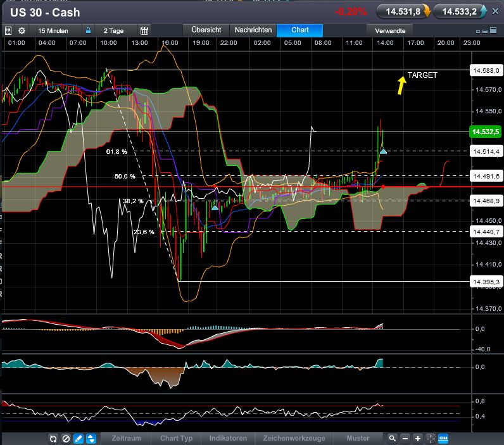
Task: Toggle the crosshair cursor icon
Action: pos(431,439)
